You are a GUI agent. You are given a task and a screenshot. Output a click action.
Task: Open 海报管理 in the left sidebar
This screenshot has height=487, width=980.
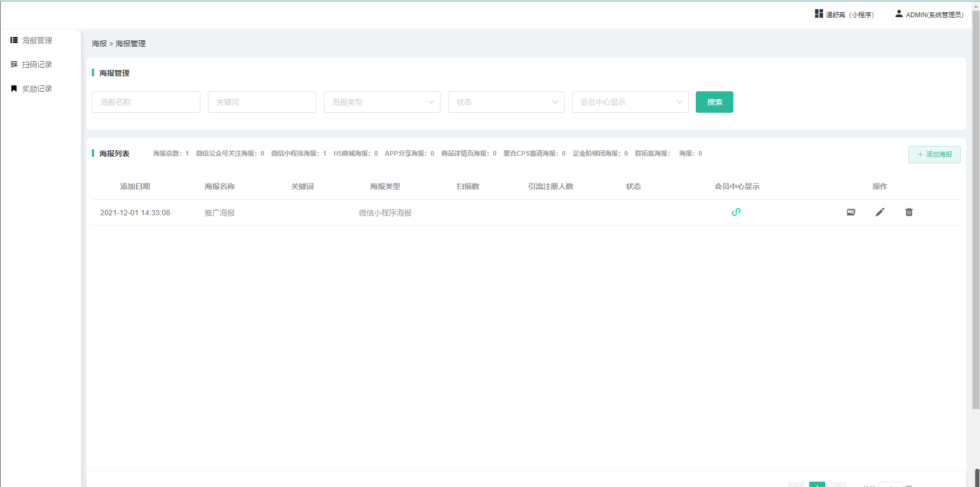click(31, 40)
